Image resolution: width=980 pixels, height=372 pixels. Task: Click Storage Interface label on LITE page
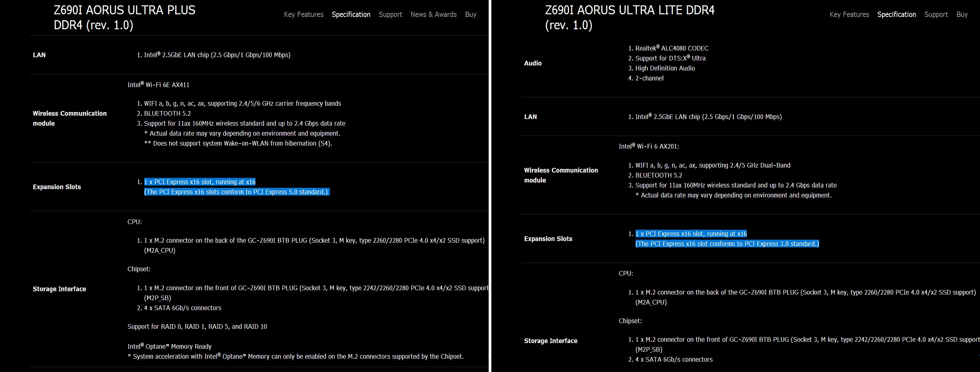pos(550,341)
